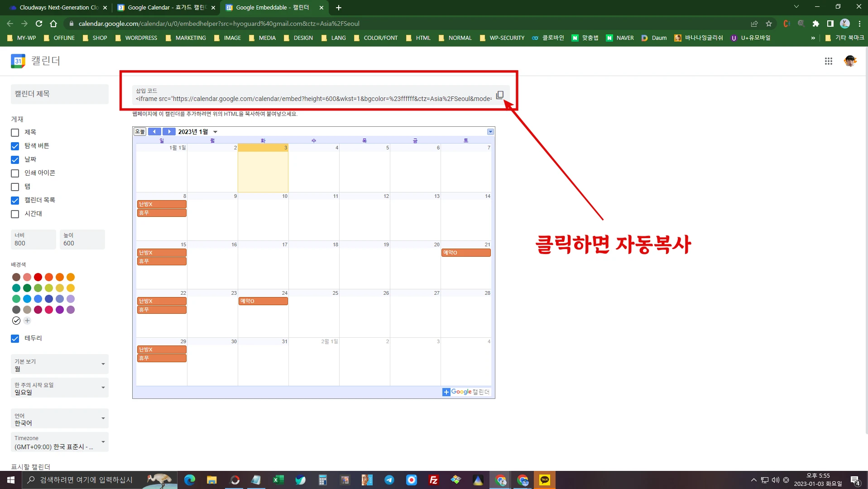Open the MY-WP bookmark folder

[21, 38]
